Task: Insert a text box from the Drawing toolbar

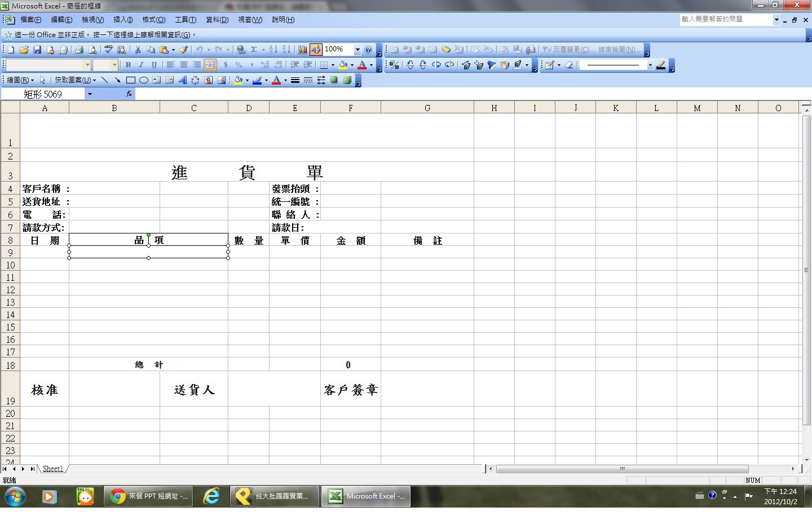Action: point(157,80)
